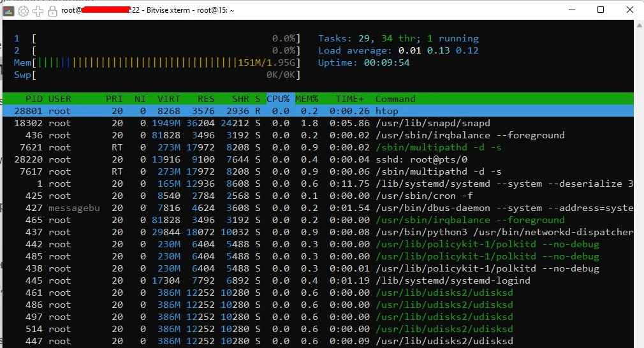Sort by the NI column header
This screenshot has width=644, height=348.
point(140,99)
